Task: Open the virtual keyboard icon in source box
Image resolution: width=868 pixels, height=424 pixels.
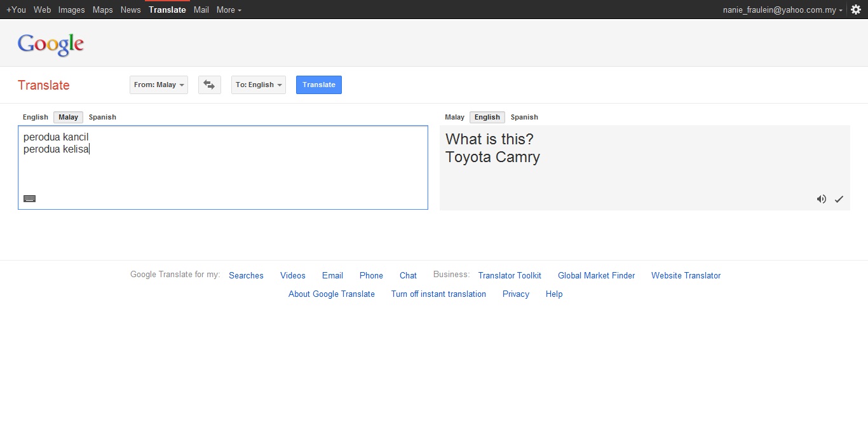Action: coord(29,198)
